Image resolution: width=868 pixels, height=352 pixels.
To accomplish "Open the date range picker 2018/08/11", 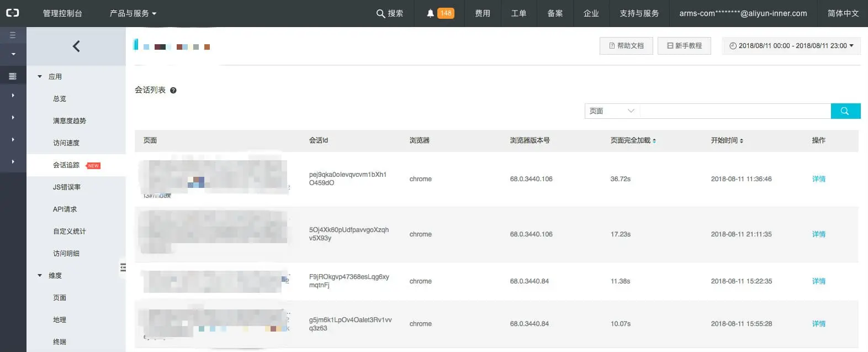I will click(x=791, y=46).
